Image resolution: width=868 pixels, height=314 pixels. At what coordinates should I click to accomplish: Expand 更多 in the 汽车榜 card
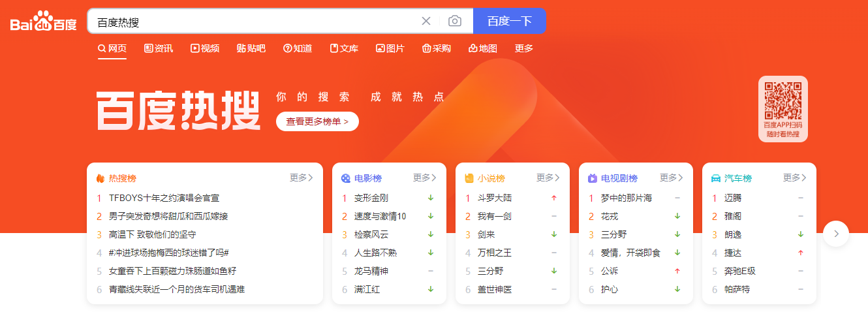[x=794, y=178]
